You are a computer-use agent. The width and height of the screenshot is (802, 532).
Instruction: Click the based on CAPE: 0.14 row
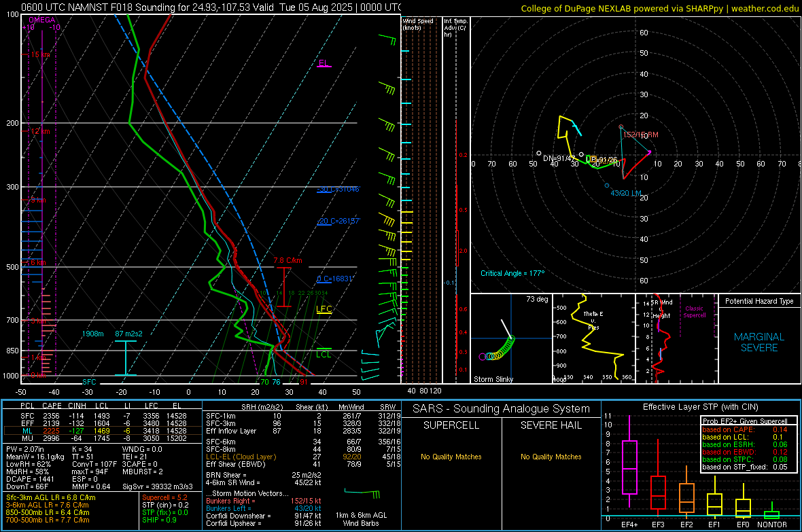tap(745, 429)
